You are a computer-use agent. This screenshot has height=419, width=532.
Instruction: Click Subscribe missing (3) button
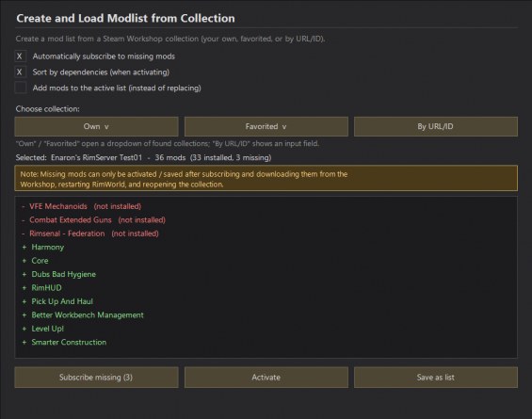pyautogui.click(x=96, y=378)
